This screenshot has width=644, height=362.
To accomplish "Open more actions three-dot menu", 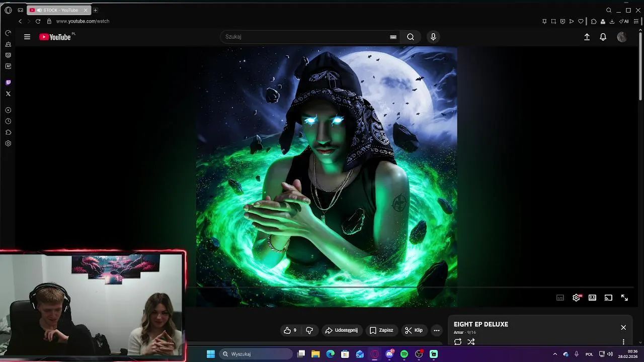I will point(437,330).
